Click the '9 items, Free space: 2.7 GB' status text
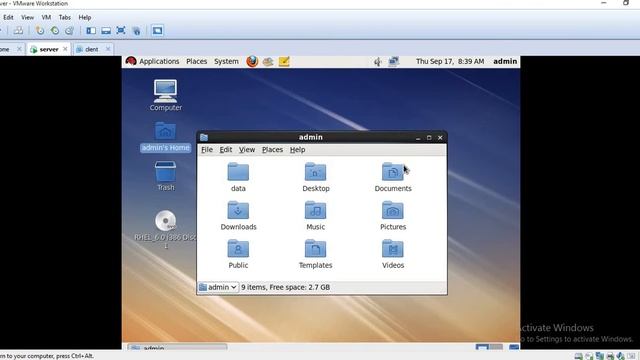Screen dimensions: 640x360 (285, 287)
